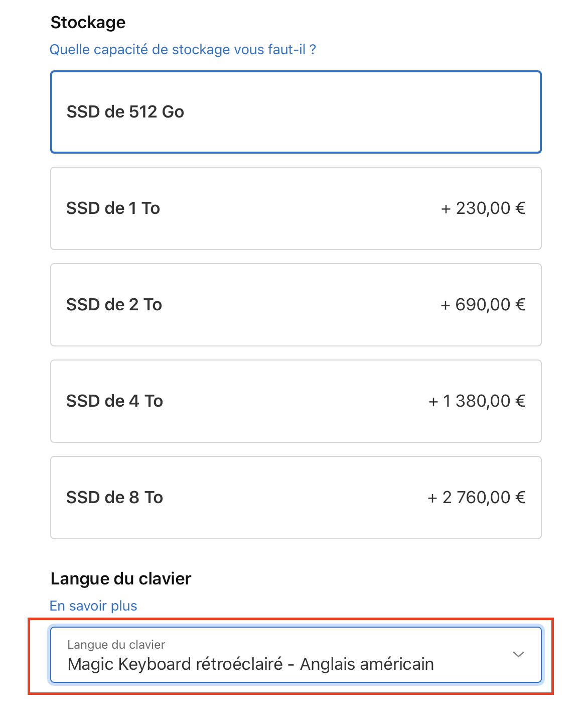Viewport: 588px width, 717px height.
Task: Select the SSD de 512 Go option
Action: [296, 112]
